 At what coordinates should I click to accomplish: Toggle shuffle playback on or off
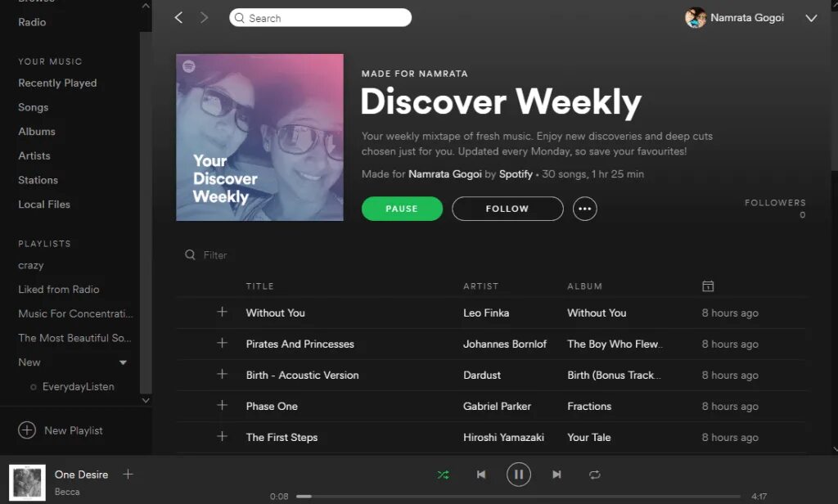coord(443,475)
